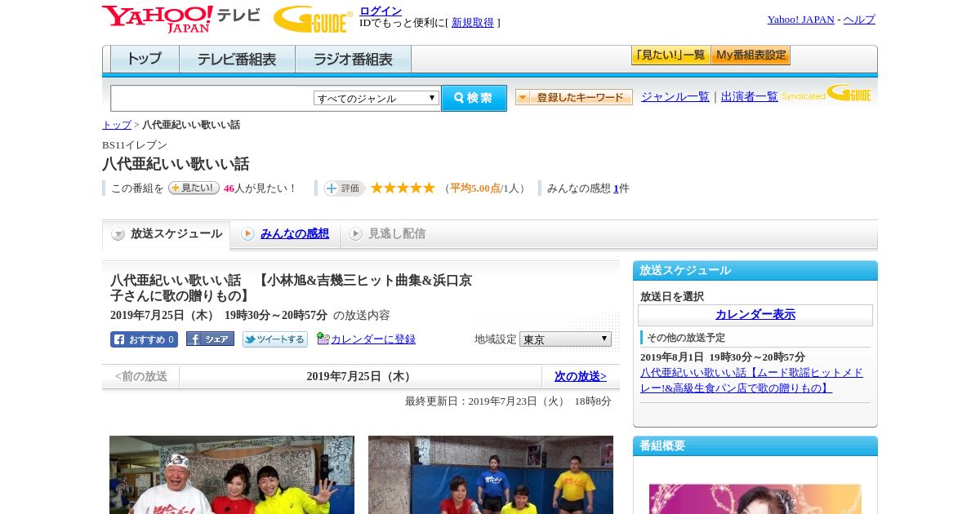Click the 放送スケジュール sidebar header
980x514 pixels.
pyautogui.click(x=755, y=270)
